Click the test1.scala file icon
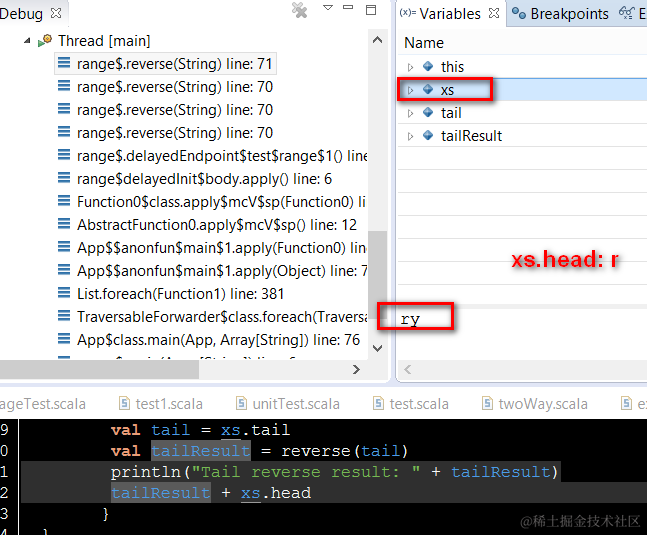647x535 pixels. (124, 403)
